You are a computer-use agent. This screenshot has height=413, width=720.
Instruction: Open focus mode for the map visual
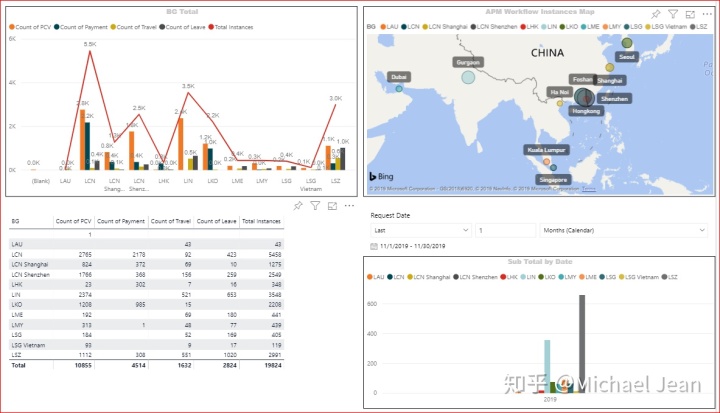(x=690, y=14)
